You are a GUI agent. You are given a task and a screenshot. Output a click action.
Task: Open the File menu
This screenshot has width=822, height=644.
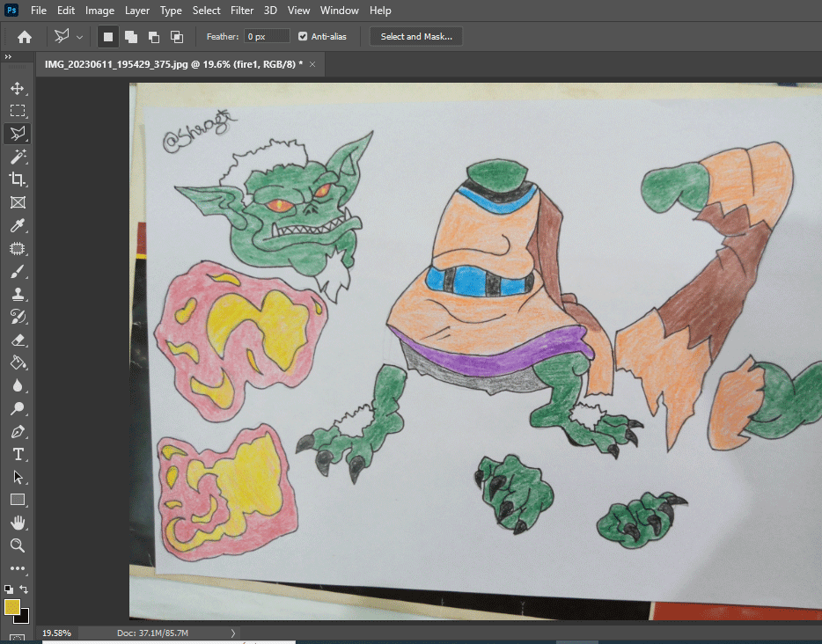point(38,11)
